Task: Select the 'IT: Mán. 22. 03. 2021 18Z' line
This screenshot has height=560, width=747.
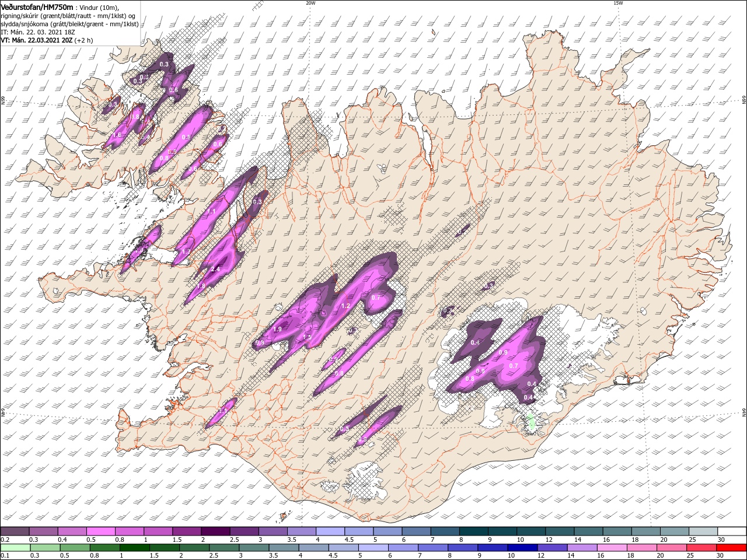Action: point(38,32)
